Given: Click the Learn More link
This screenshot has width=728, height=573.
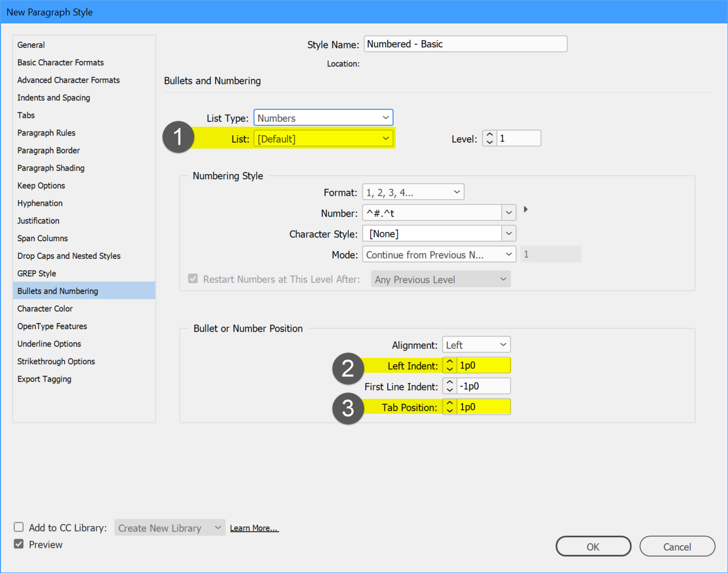Looking at the screenshot, I should [254, 528].
